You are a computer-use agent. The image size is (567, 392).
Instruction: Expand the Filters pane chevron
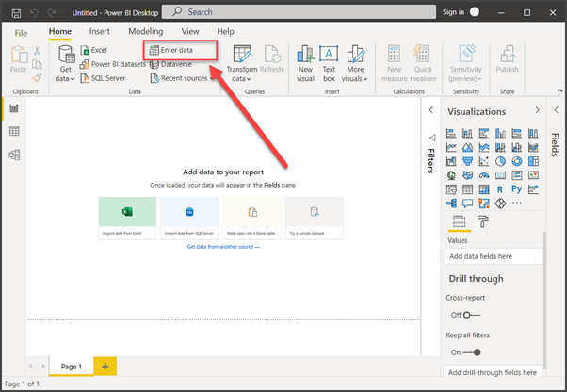point(431,110)
